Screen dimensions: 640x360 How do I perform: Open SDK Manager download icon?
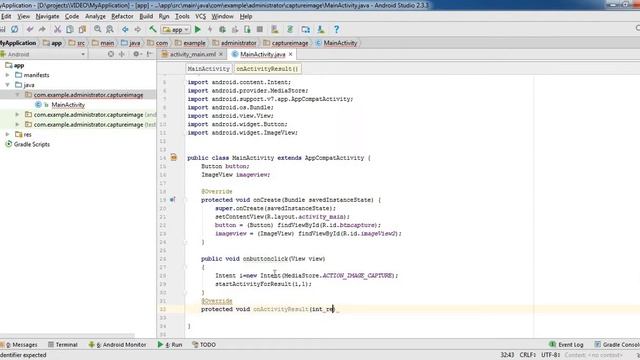[x=321, y=29]
